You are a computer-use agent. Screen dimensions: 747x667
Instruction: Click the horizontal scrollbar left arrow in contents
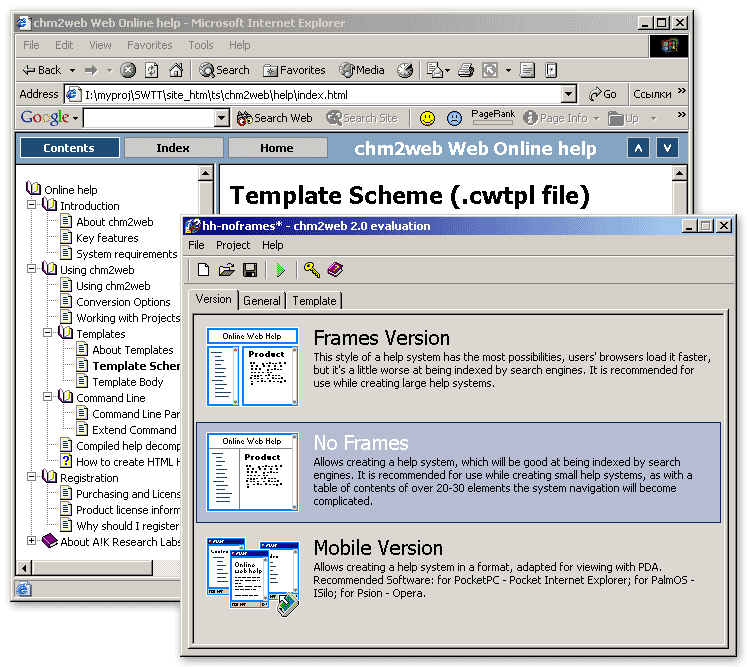coord(24,568)
